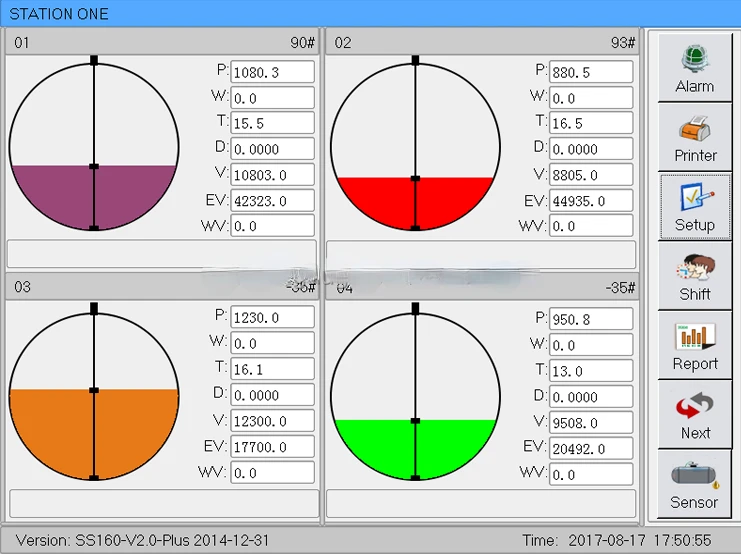
Task: Click tank 03 EV field 17700.0
Action: point(272,447)
